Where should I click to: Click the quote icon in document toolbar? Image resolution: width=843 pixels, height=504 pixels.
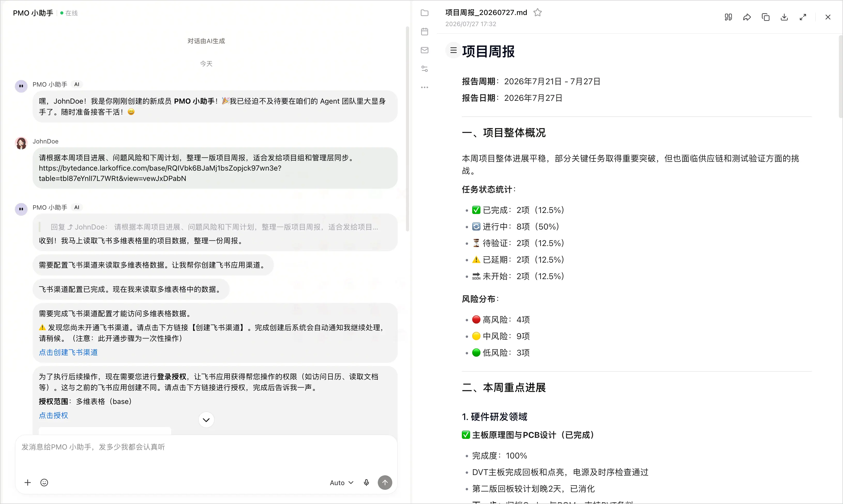click(x=728, y=17)
